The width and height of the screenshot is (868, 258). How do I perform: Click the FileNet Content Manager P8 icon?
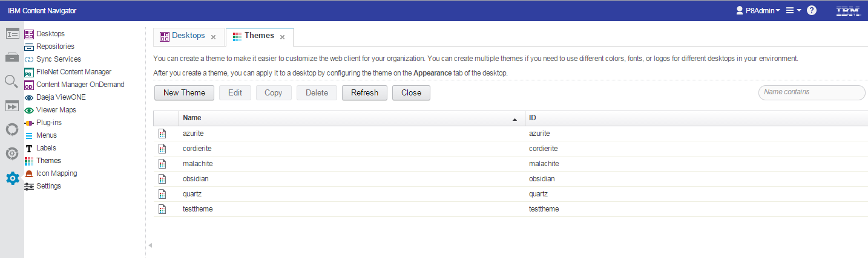29,72
